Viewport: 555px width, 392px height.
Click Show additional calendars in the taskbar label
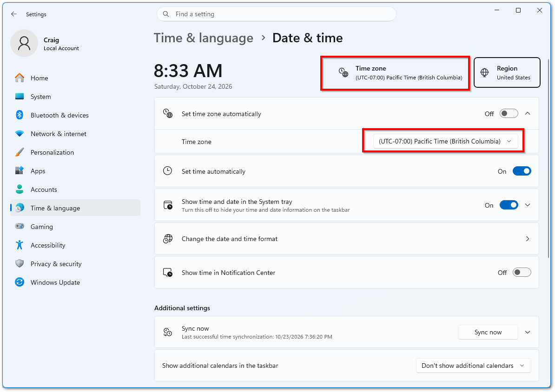coord(220,366)
